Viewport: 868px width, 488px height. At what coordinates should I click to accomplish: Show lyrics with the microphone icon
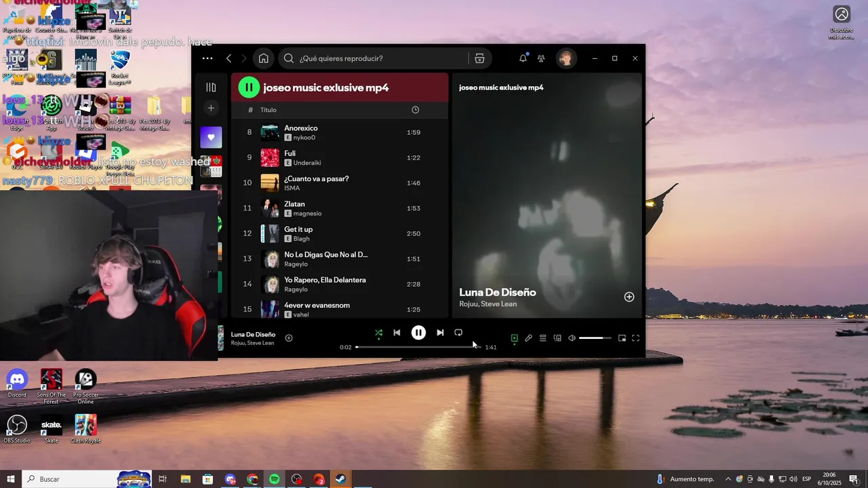pos(528,338)
